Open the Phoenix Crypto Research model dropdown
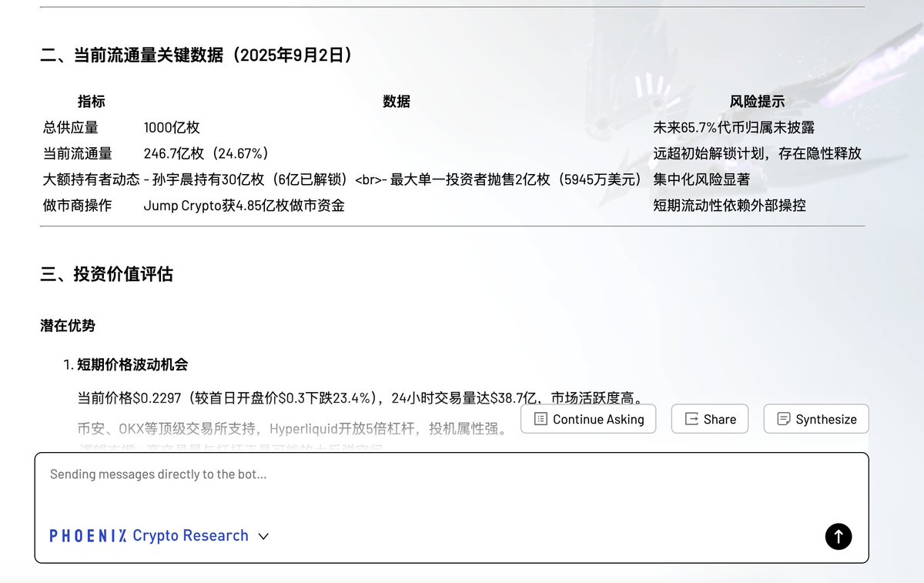 click(x=159, y=536)
